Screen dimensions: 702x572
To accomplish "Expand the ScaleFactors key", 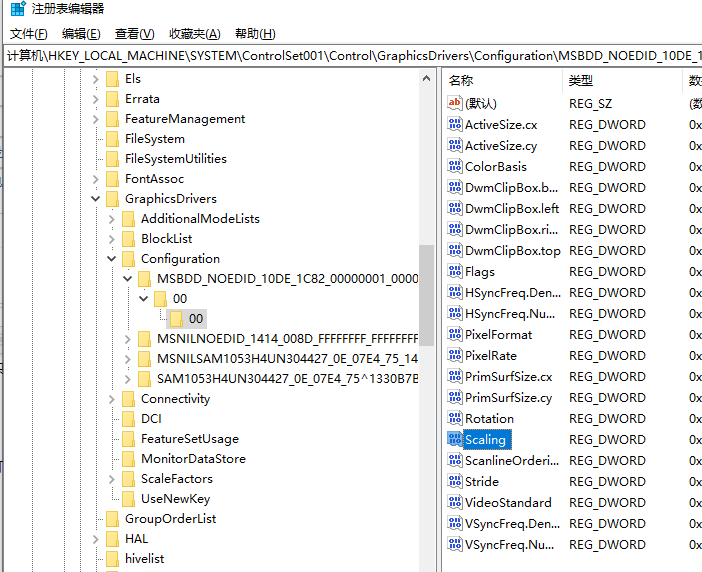I will [x=112, y=479].
